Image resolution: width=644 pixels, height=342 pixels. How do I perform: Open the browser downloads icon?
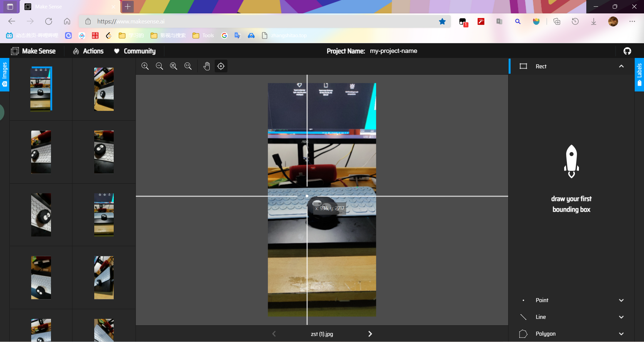[x=594, y=21]
